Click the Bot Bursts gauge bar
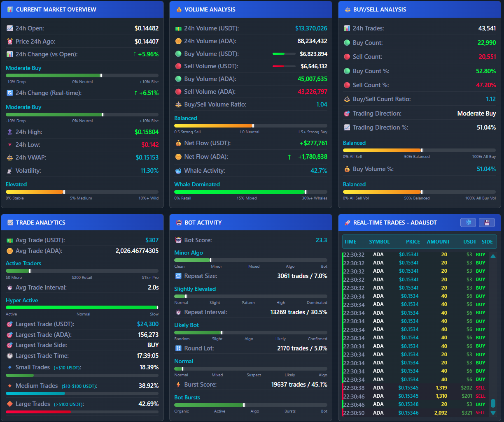Image resolution: width=504 pixels, height=422 pixels. coord(251,405)
